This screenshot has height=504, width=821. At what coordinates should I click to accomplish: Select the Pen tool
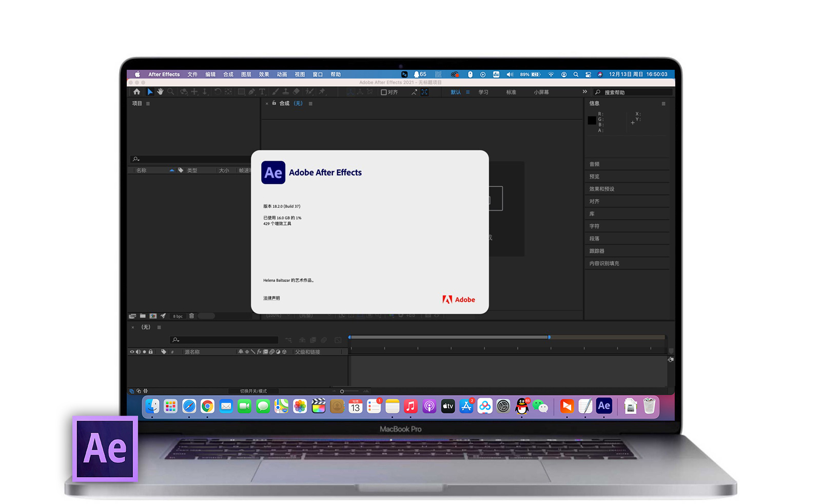pos(252,92)
